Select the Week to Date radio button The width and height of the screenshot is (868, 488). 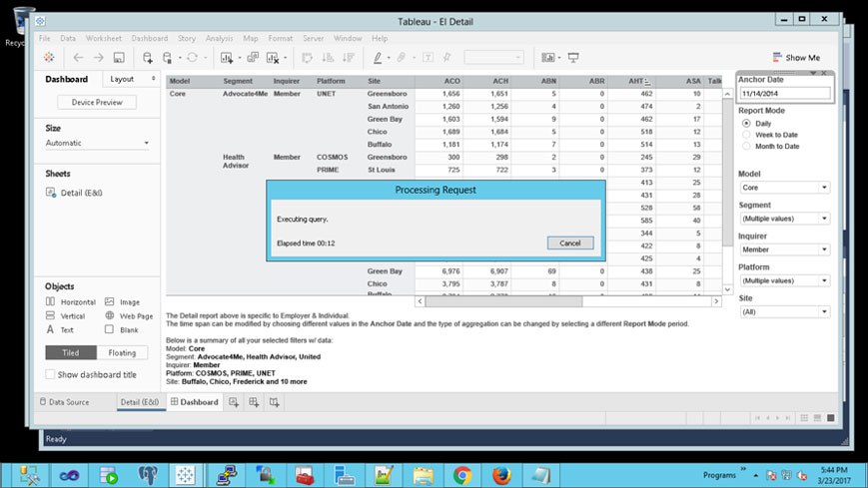(x=746, y=135)
